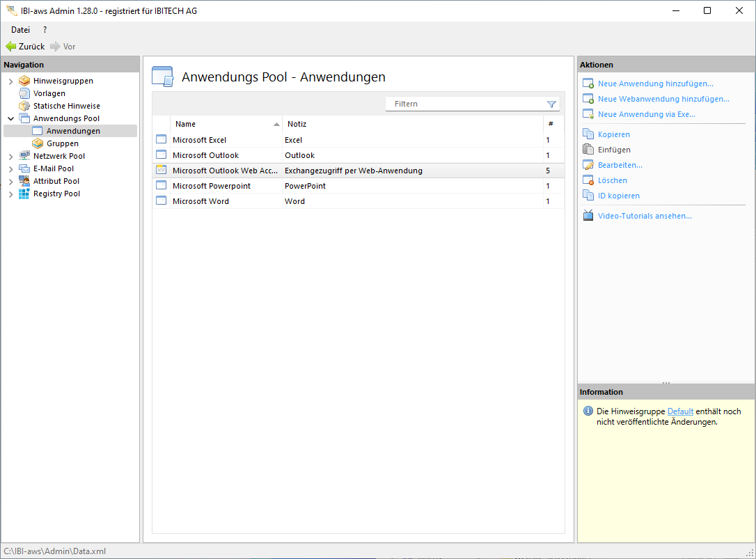This screenshot has width=756, height=559.
Task: Expand the E-Mail Pool tree node
Action: pos(10,169)
